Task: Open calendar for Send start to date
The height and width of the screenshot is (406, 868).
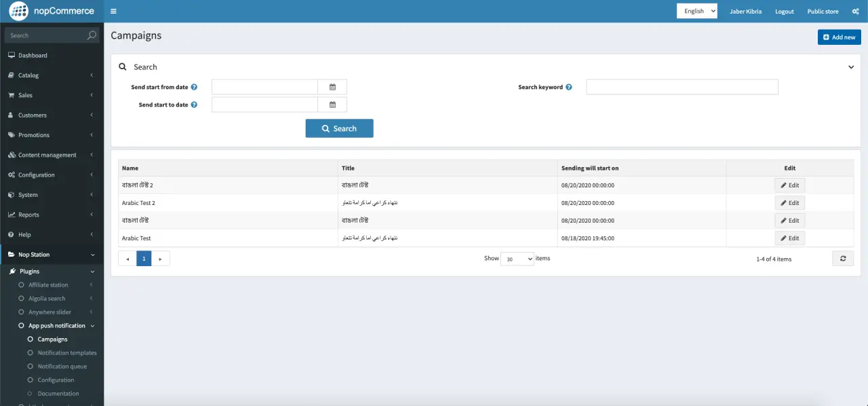Action: tap(332, 105)
